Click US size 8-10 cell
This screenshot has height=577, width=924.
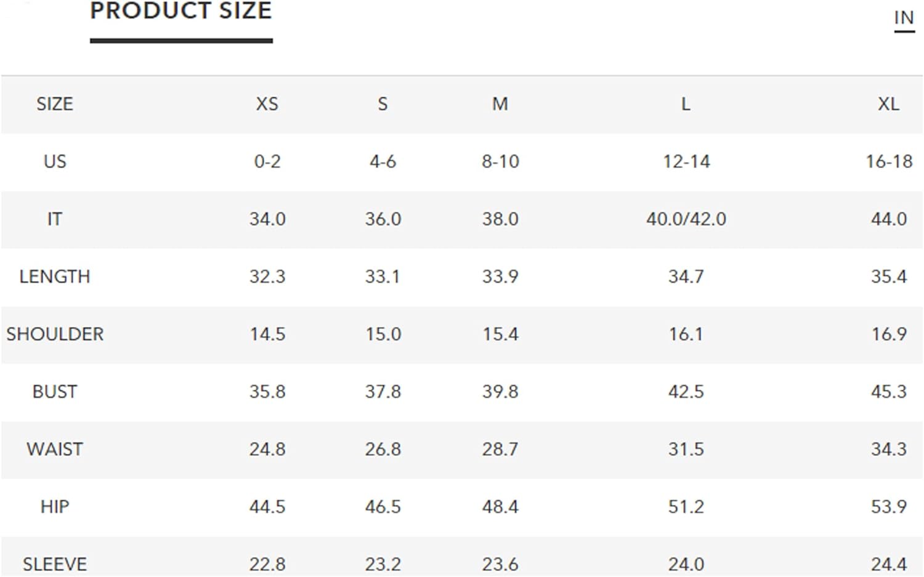(x=500, y=161)
